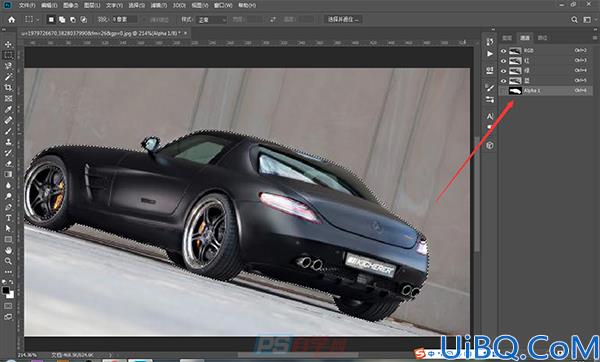Viewport: 600px width, 362px height.
Task: Select the Pen tool
Action: pos(8,207)
